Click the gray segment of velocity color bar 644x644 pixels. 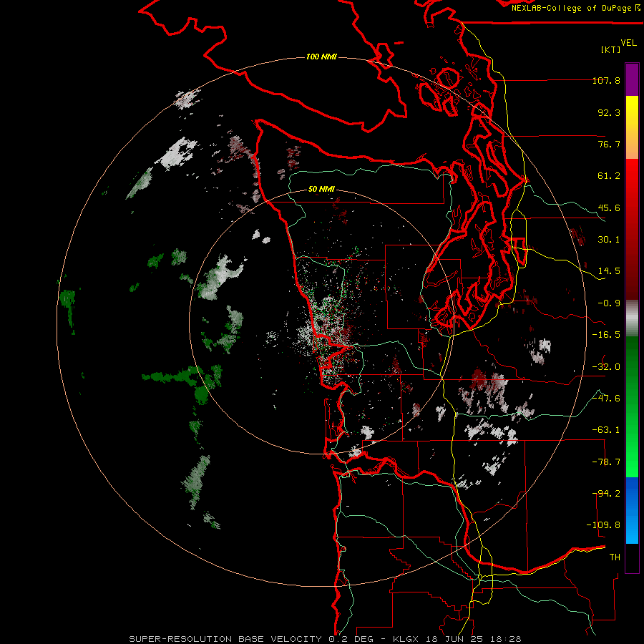point(632,318)
